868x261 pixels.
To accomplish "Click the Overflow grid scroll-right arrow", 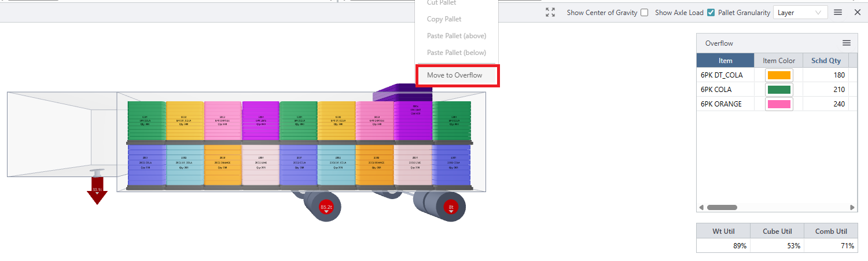I will 852,207.
